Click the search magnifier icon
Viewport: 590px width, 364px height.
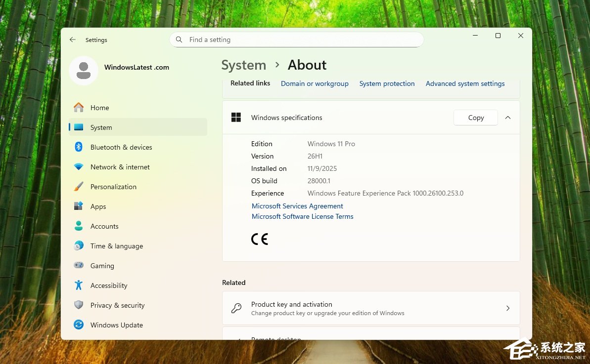point(179,40)
